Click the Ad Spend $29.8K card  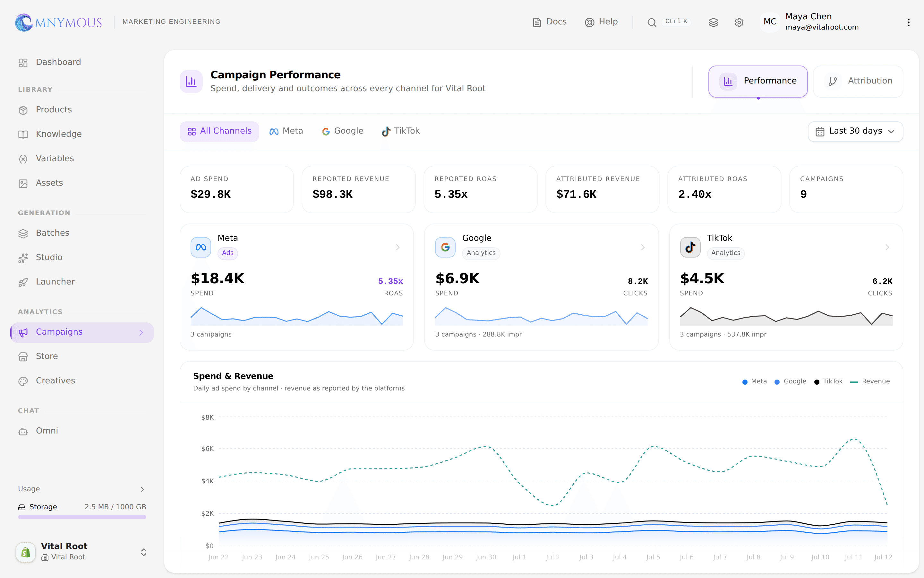point(237,189)
